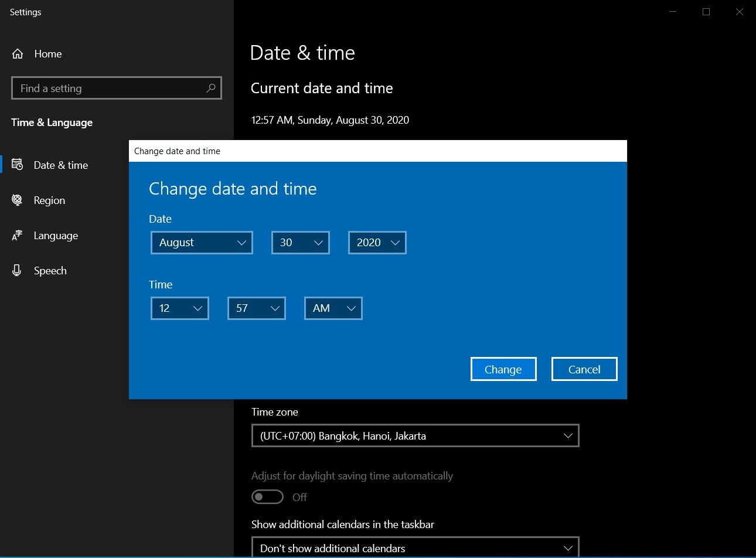Open the year dropdown showing 2020
Viewport: 756px width, 558px height.
377,243
